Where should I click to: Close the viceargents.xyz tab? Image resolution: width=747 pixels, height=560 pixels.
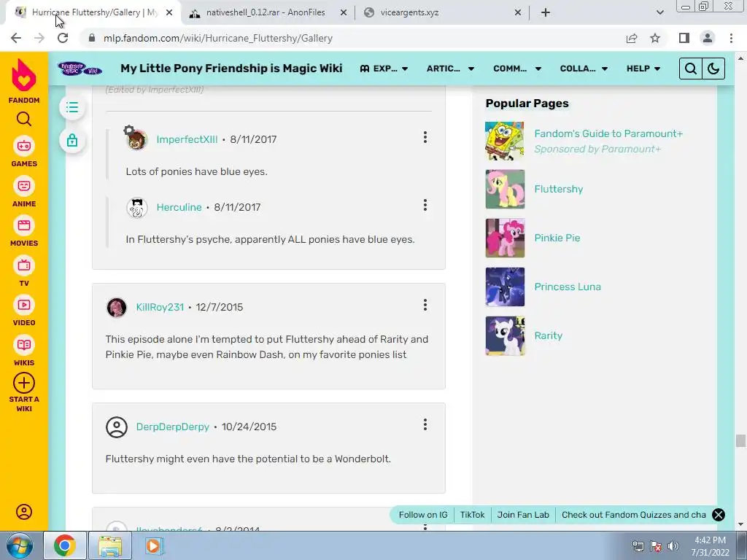pos(518,12)
